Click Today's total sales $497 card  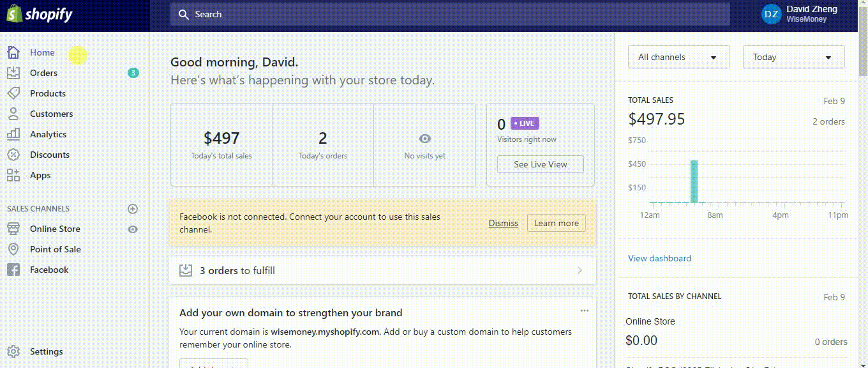pos(221,145)
